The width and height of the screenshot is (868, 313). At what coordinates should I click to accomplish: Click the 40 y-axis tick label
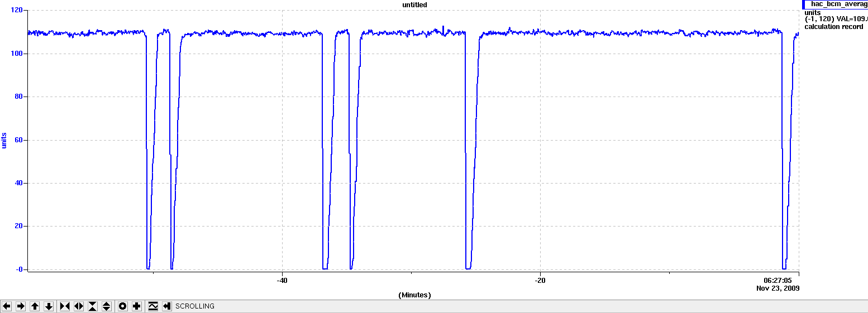(19, 183)
